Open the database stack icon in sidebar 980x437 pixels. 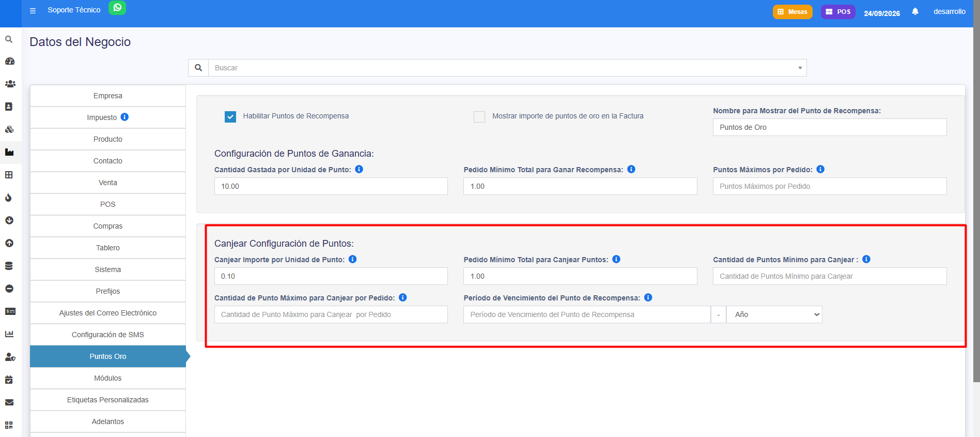(9, 266)
